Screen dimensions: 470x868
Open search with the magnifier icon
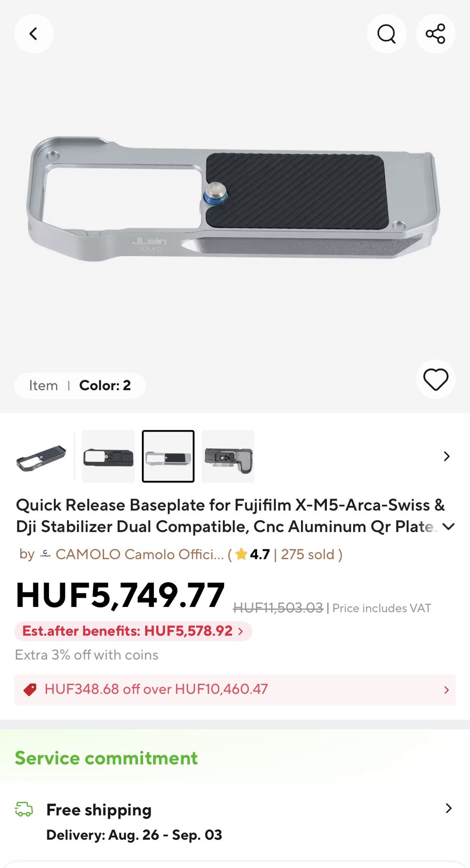(x=387, y=34)
